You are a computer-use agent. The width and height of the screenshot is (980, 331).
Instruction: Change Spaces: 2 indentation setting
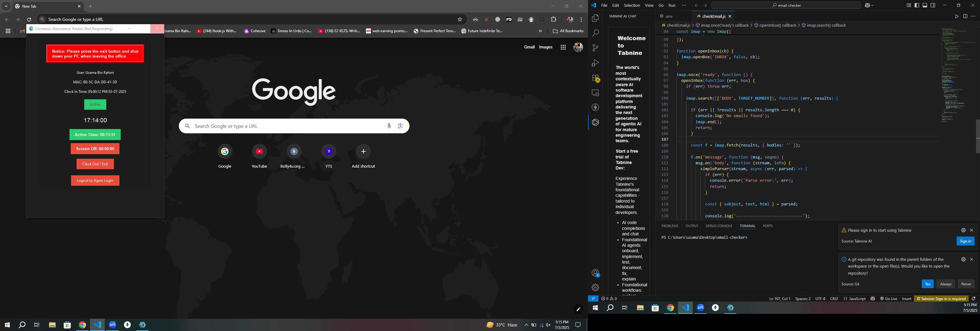(x=803, y=299)
